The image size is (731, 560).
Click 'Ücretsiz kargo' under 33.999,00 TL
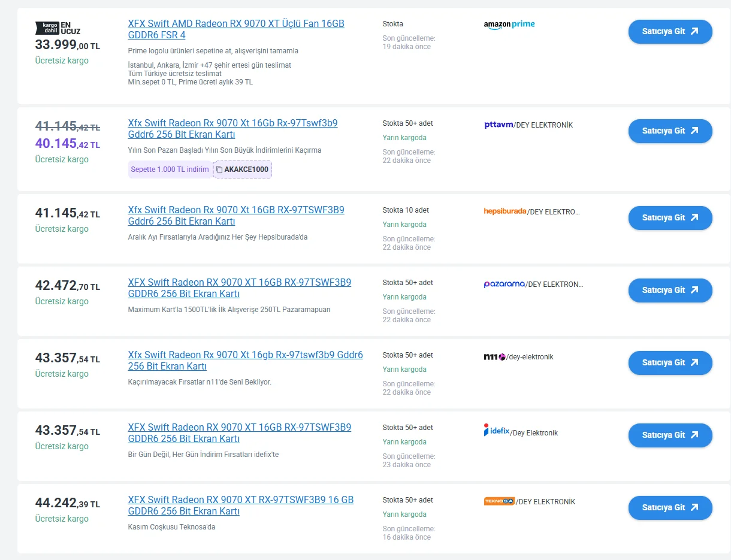[x=62, y=60]
